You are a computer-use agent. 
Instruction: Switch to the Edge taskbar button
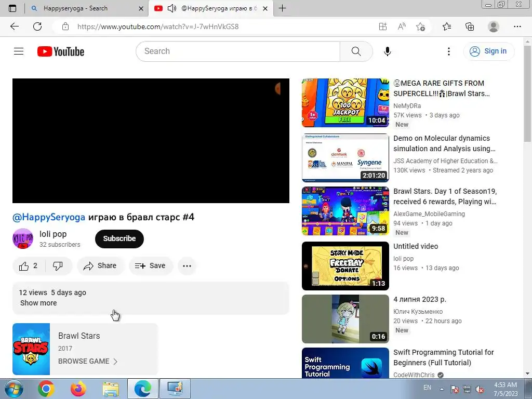(x=143, y=389)
